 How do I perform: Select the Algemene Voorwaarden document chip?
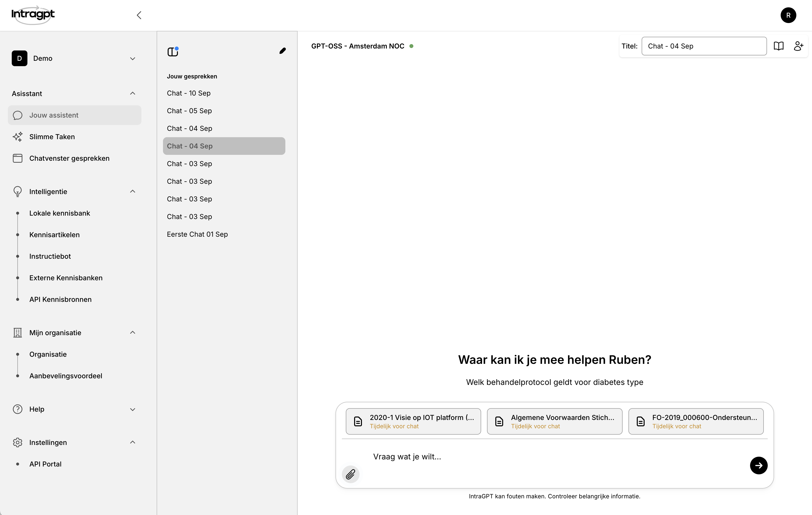pos(554,421)
